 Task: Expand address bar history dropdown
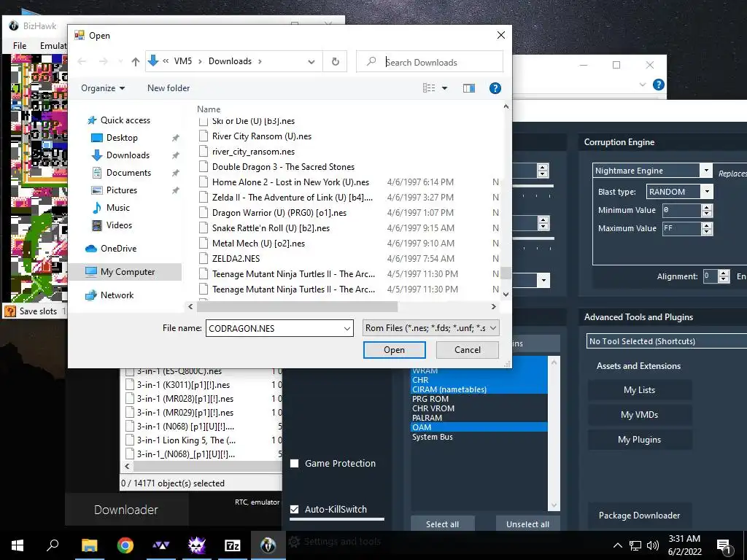pyautogui.click(x=311, y=61)
